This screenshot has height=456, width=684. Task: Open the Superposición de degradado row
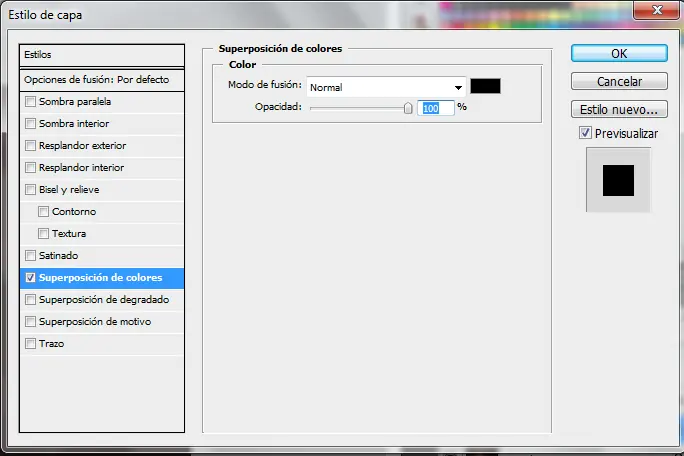102,300
